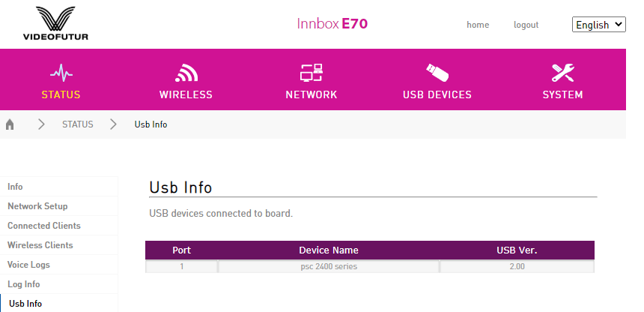This screenshot has width=644, height=312.
Task: Click the Device Name column header
Action: pos(328,250)
